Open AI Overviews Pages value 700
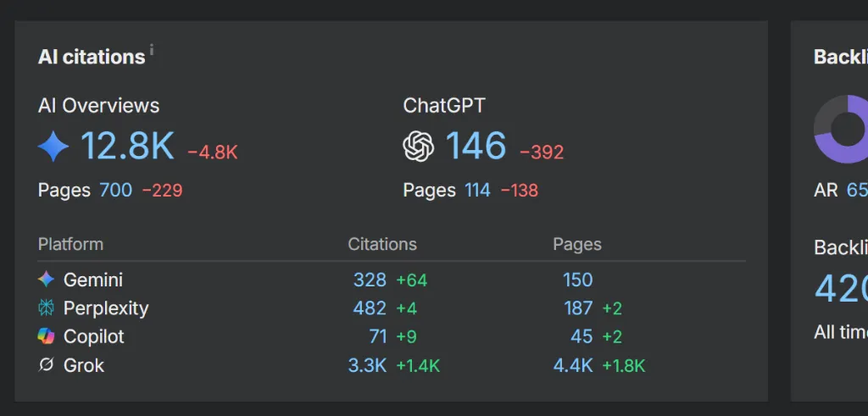The height and width of the screenshot is (416, 868). coord(115,191)
